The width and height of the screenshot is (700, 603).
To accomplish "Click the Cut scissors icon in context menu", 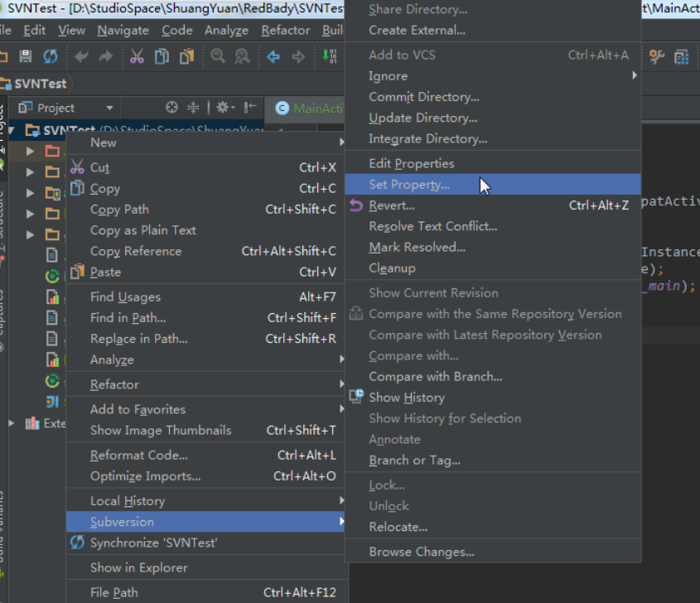I will tap(77, 166).
